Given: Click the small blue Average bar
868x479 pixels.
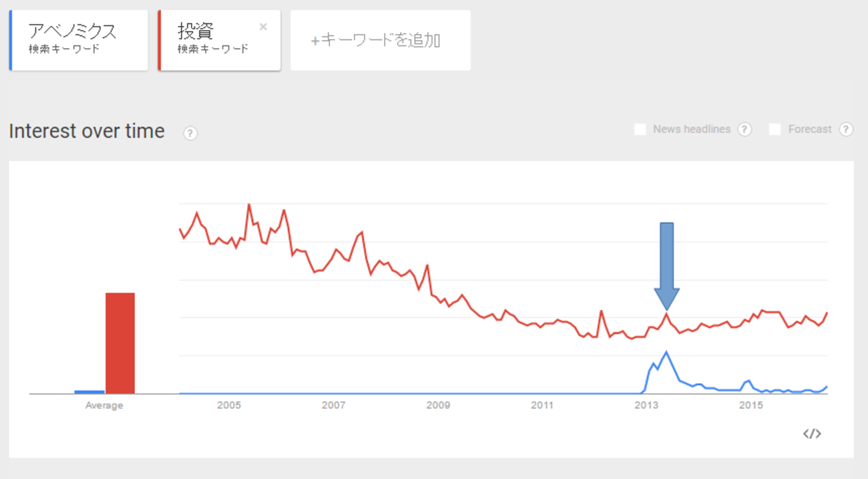Looking at the screenshot, I should tap(89, 391).
